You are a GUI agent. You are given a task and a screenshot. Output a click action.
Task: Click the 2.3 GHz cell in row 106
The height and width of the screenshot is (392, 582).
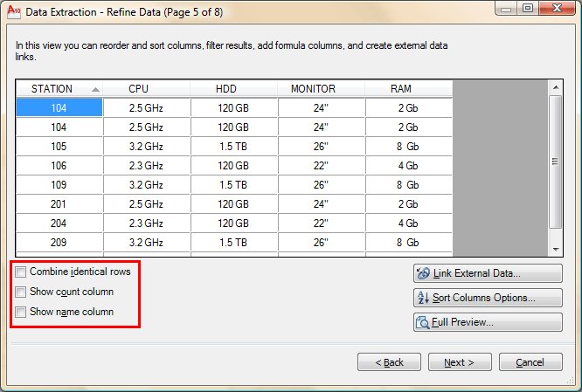[x=147, y=166]
